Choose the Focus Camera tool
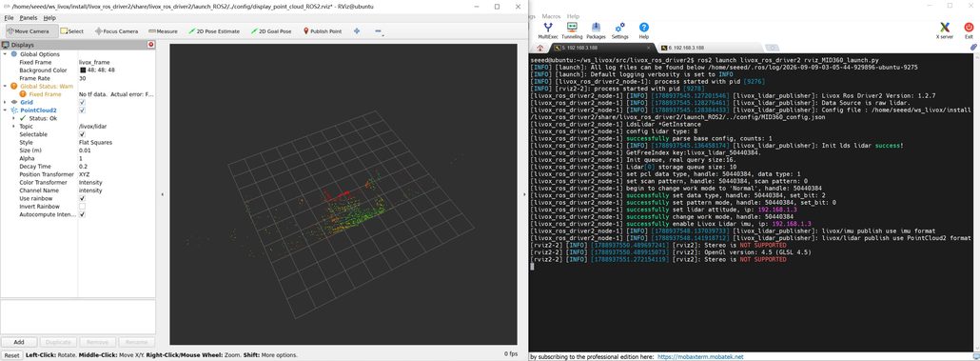 pyautogui.click(x=116, y=31)
